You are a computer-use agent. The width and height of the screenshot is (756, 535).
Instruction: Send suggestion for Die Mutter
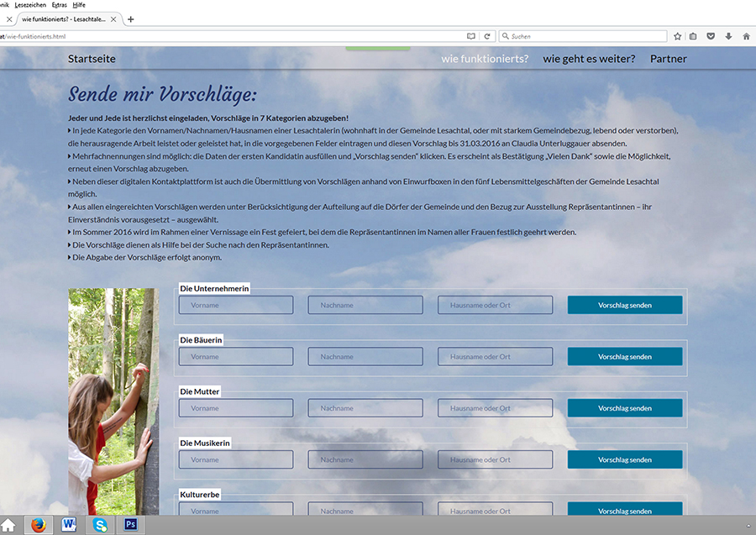click(625, 408)
